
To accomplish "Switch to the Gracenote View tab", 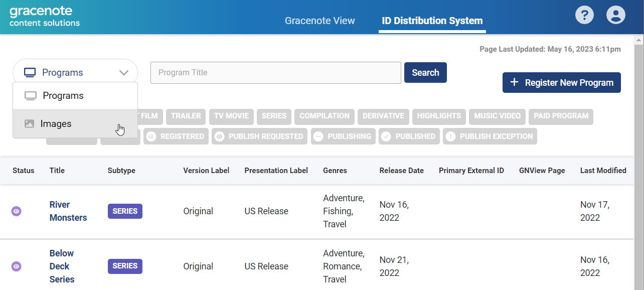I will tap(319, 21).
